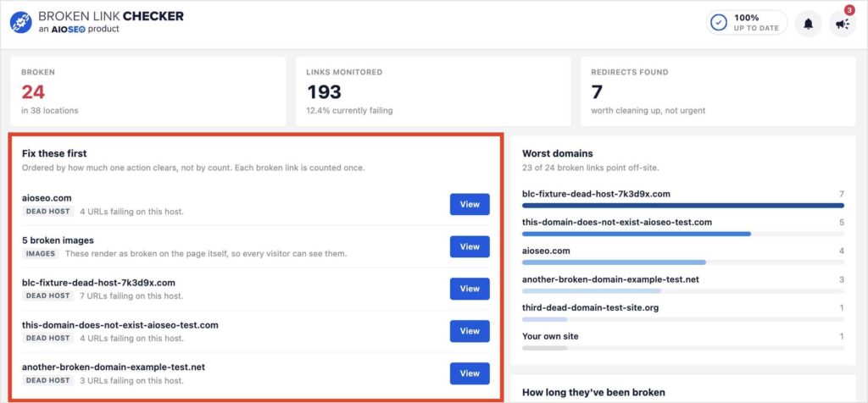Image resolution: width=868 pixels, height=403 pixels.
Task: Click '7 URLs failing on this host' text
Action: (131, 295)
